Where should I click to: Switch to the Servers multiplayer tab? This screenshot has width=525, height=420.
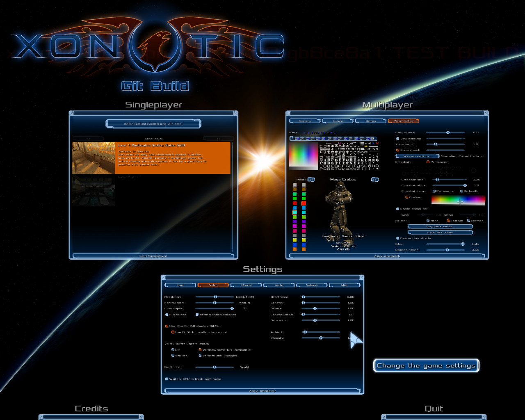[x=305, y=121]
